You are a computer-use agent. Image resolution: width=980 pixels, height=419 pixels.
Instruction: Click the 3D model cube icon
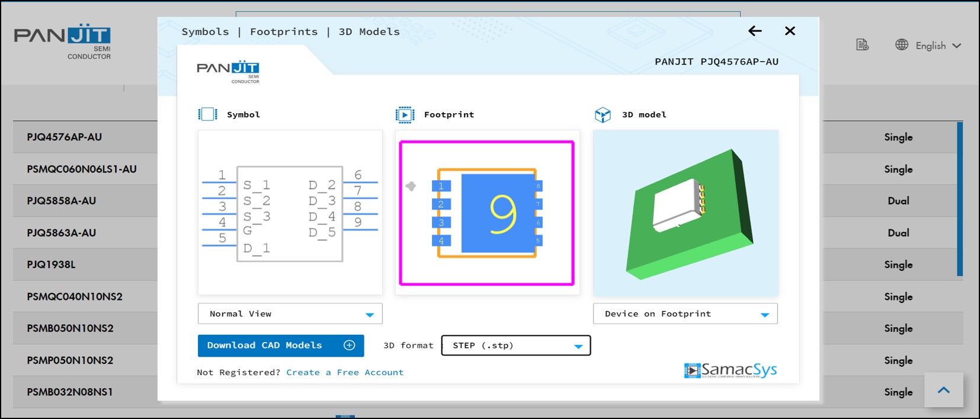[603, 114]
